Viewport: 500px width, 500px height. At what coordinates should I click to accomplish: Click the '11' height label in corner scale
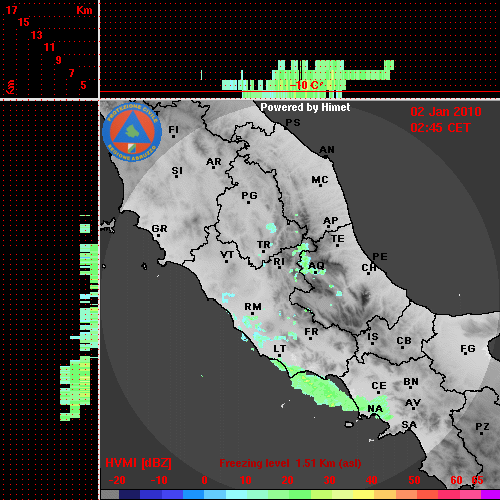pyautogui.click(x=49, y=47)
